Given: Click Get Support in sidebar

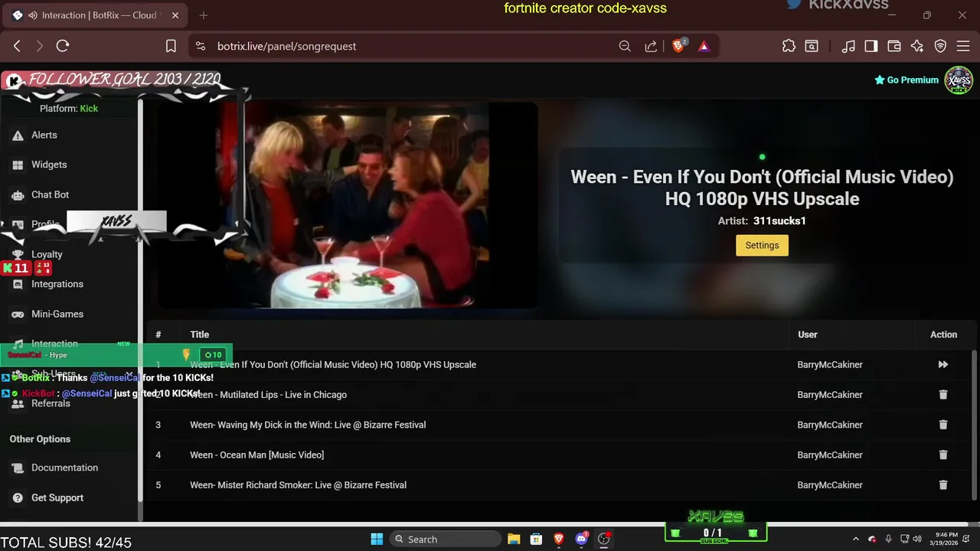Looking at the screenshot, I should click(x=57, y=497).
